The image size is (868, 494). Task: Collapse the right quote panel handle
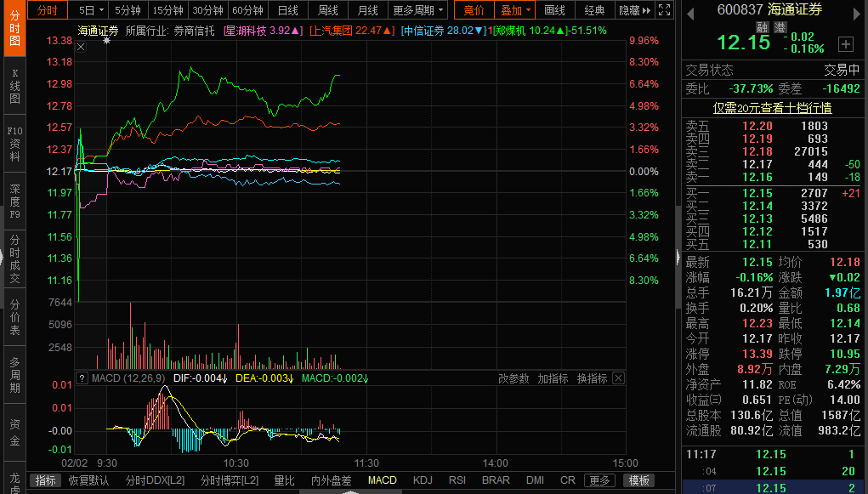tap(678, 257)
